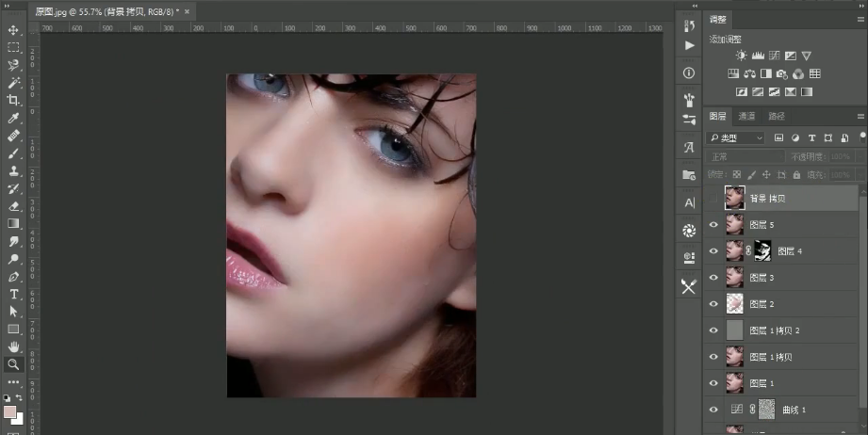This screenshot has height=435, width=868.
Task: Click the foreground color swatch
Action: coord(9,412)
